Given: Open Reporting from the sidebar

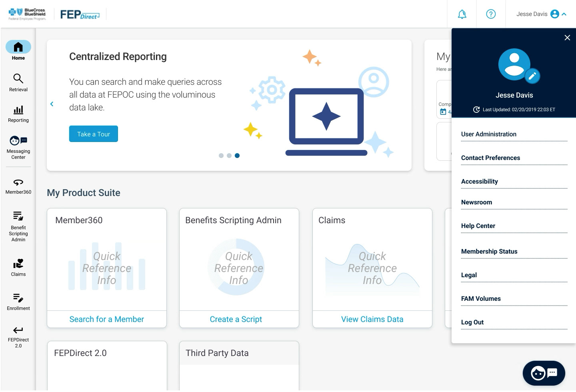Looking at the screenshot, I should point(18,114).
